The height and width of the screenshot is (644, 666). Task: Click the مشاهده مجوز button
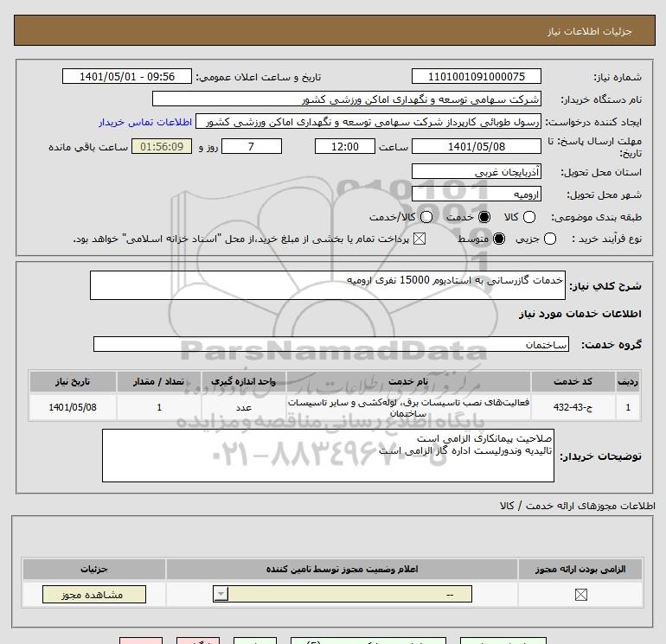[x=94, y=595]
